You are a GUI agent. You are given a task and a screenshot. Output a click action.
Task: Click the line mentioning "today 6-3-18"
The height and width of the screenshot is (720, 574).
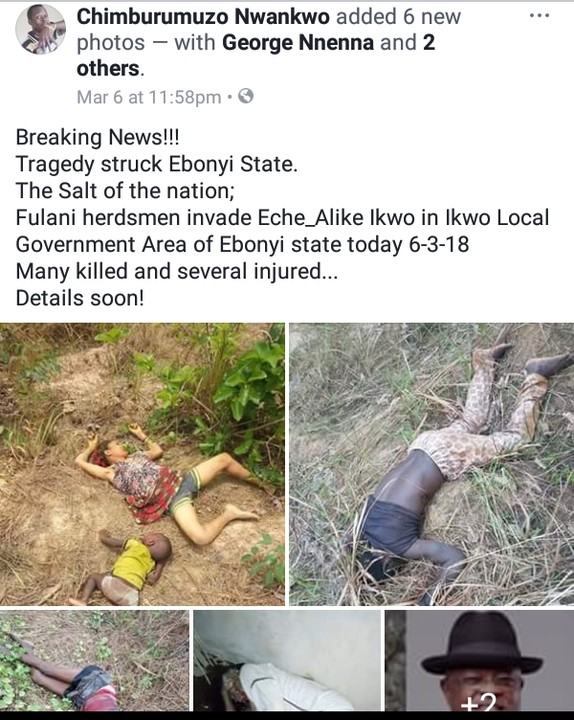point(242,244)
